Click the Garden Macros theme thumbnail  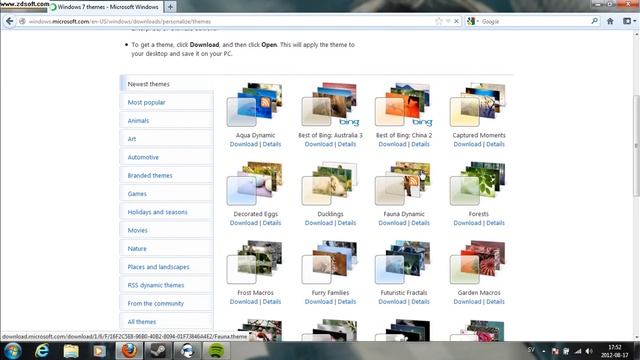point(478,262)
